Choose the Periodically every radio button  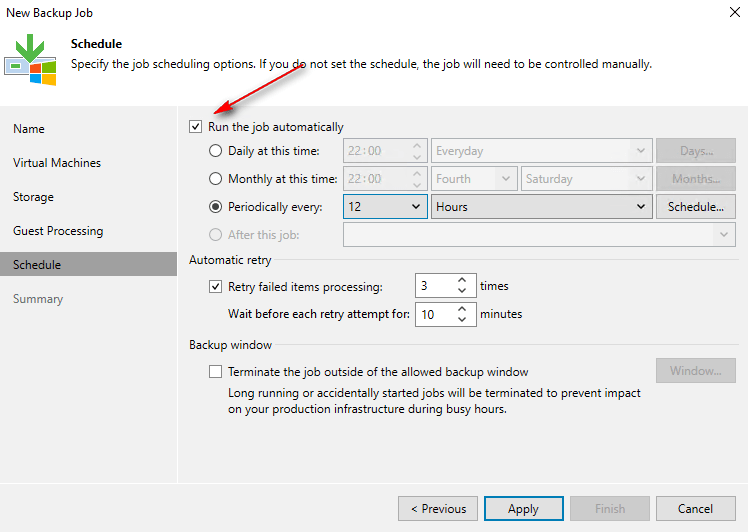[216, 207]
